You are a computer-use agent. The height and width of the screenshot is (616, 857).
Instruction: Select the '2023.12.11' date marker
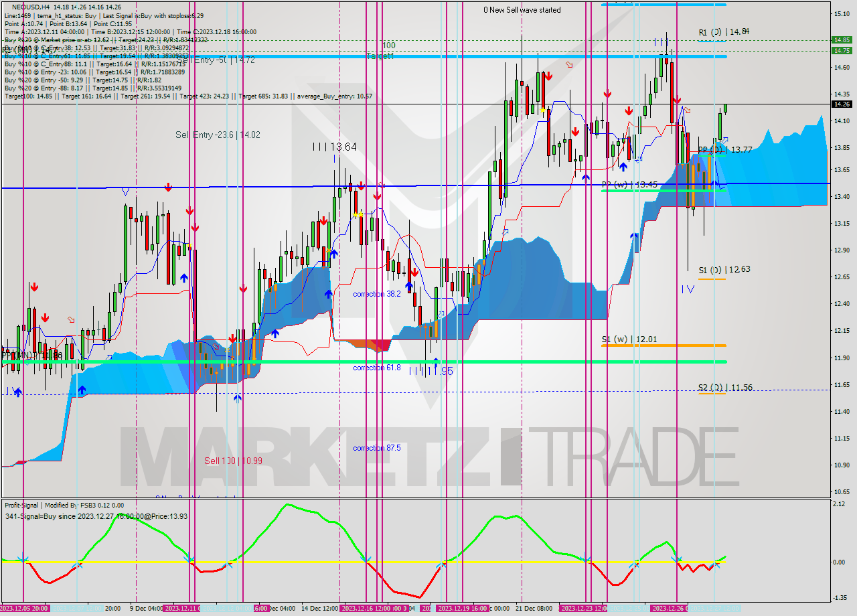pos(181,609)
